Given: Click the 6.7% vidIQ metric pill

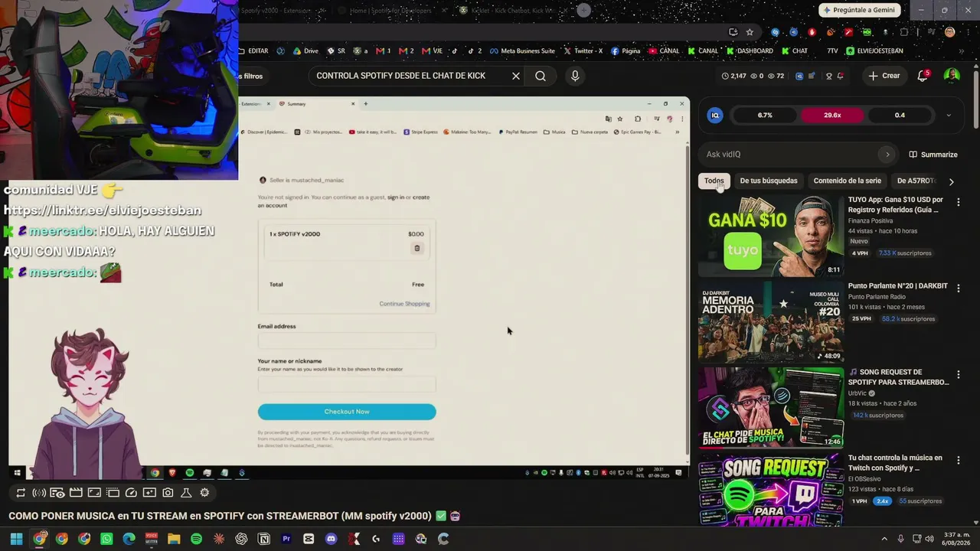Looking at the screenshot, I should pyautogui.click(x=765, y=116).
